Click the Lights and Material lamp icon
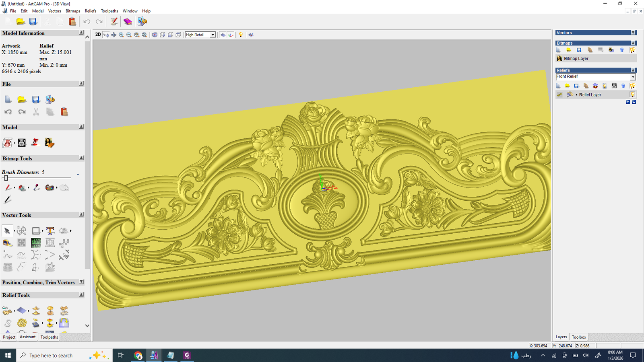The height and width of the screenshot is (362, 644). pos(241,35)
